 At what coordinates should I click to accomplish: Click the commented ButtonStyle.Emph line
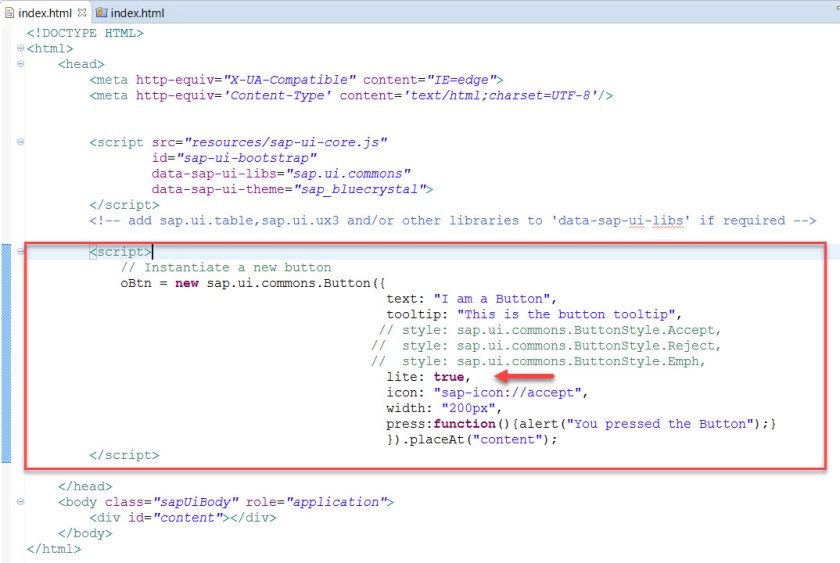[x=538, y=361]
